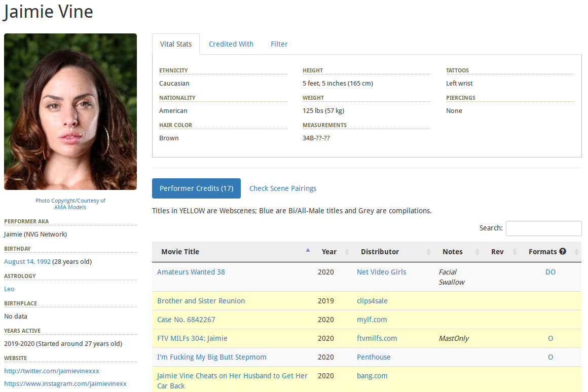The image size is (588, 392).
Task: Open the Amateurs Wanted 38 title
Action: (x=191, y=272)
